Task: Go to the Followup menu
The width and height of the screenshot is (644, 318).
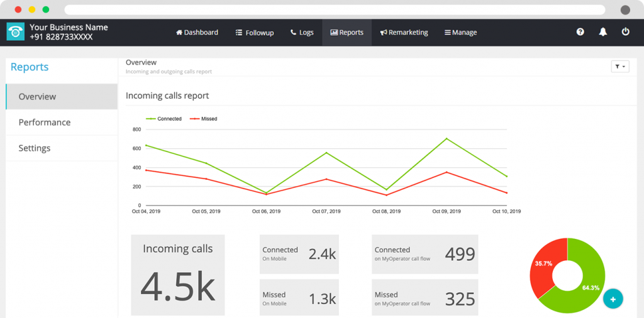Action: 255,33
